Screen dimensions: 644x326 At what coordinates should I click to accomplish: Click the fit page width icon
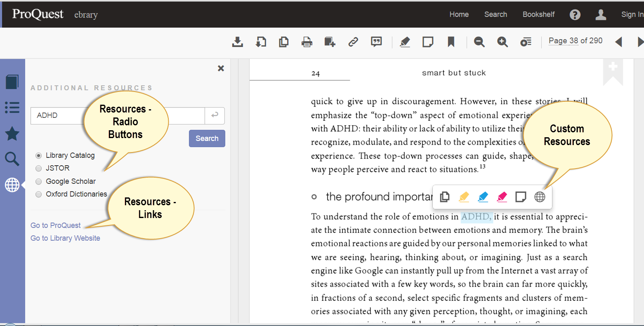526,42
